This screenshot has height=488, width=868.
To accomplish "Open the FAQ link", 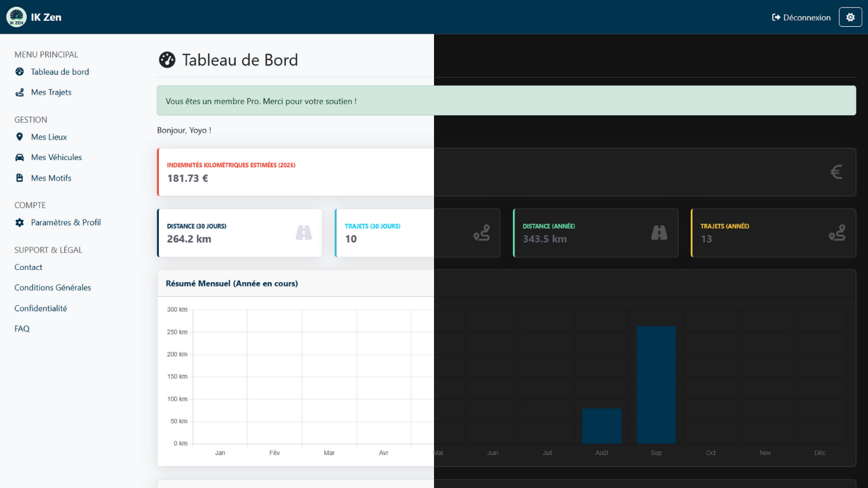I will pyautogui.click(x=22, y=329).
